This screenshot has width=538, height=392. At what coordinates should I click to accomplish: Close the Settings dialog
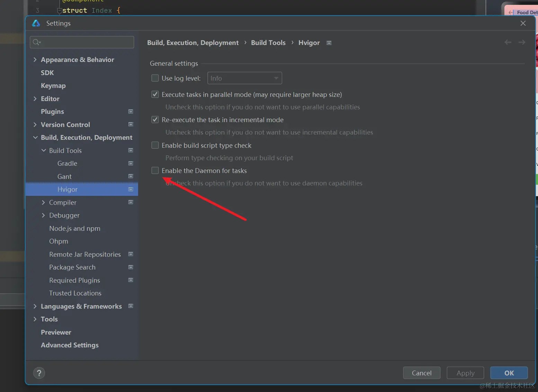click(523, 23)
